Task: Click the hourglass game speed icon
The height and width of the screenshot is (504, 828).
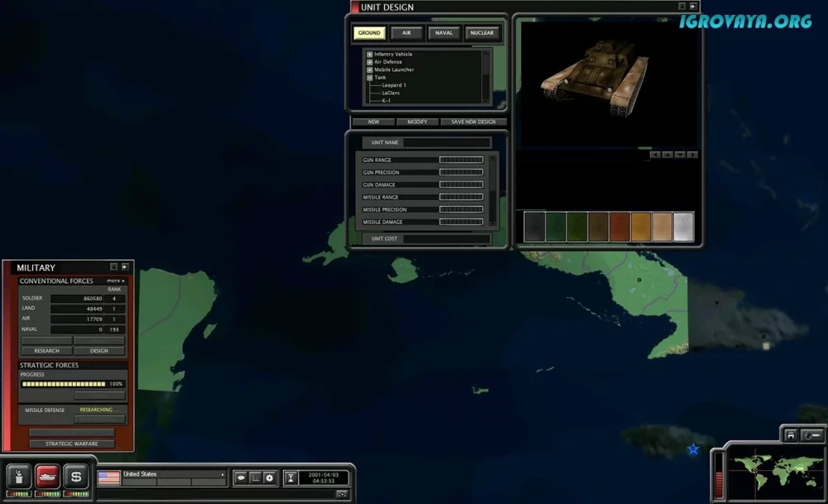Action: pyautogui.click(x=291, y=478)
